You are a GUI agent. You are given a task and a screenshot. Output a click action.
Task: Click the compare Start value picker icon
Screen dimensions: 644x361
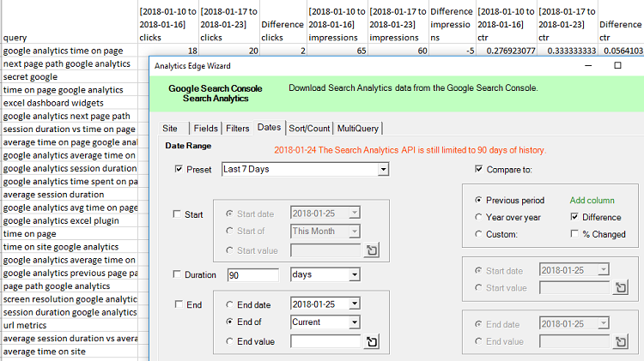(x=621, y=288)
